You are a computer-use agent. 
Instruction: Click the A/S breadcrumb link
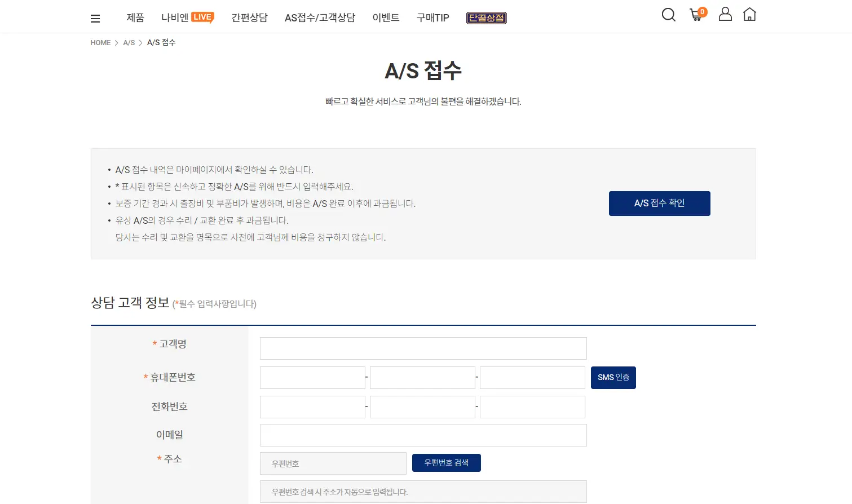pos(129,42)
